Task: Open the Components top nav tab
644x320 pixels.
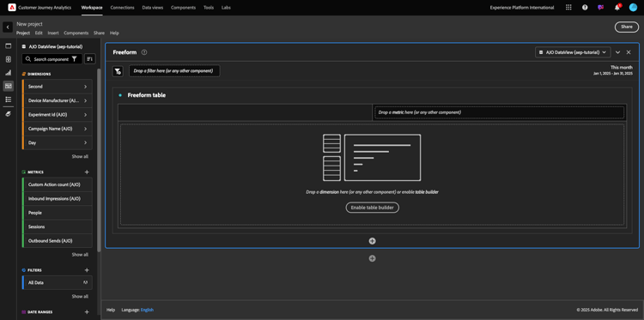Action: pos(183,8)
